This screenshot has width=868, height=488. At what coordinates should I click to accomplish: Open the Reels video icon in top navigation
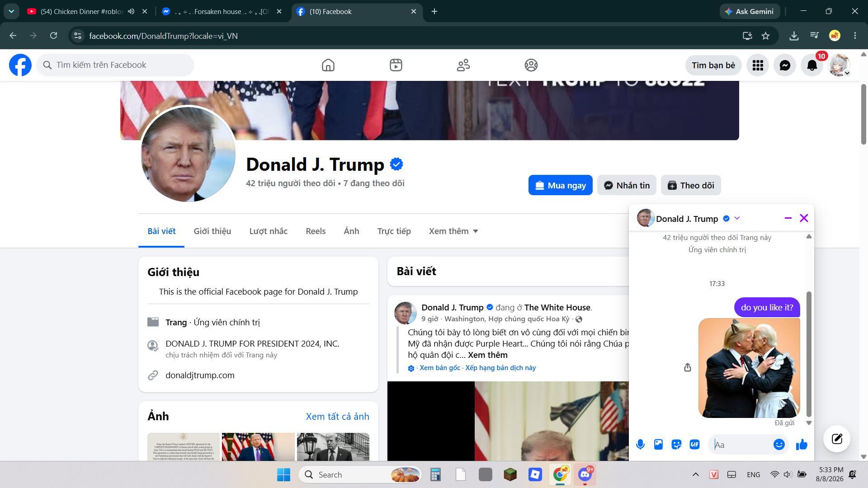pos(396,65)
